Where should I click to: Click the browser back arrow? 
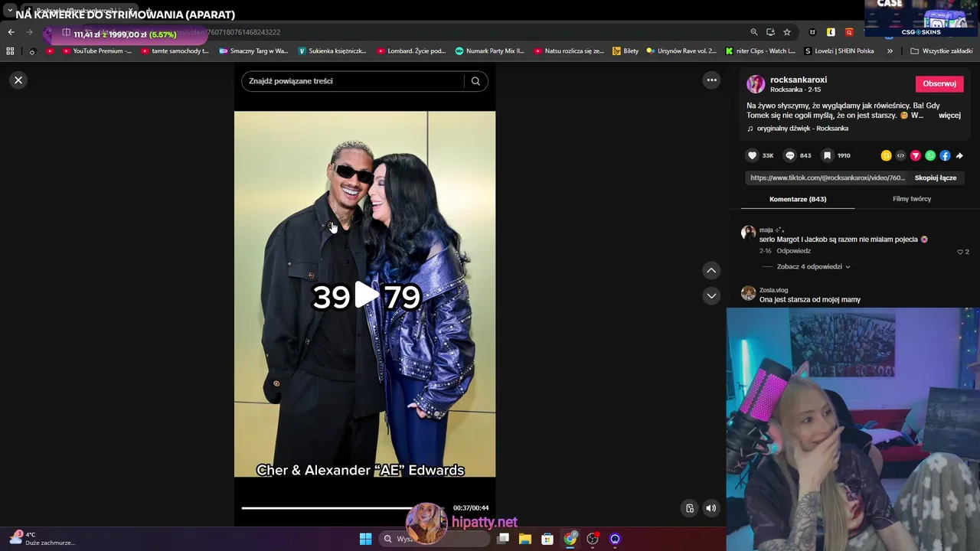click(11, 32)
